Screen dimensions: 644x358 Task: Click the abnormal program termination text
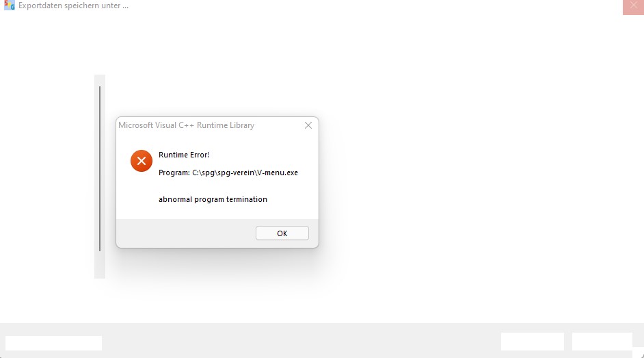(213, 199)
